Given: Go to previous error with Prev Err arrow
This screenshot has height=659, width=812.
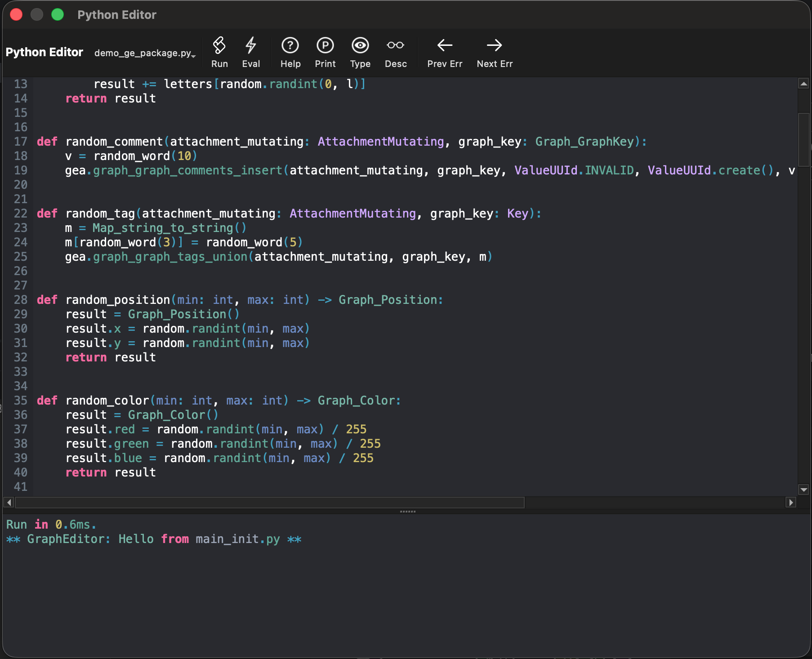Looking at the screenshot, I should 445,46.
